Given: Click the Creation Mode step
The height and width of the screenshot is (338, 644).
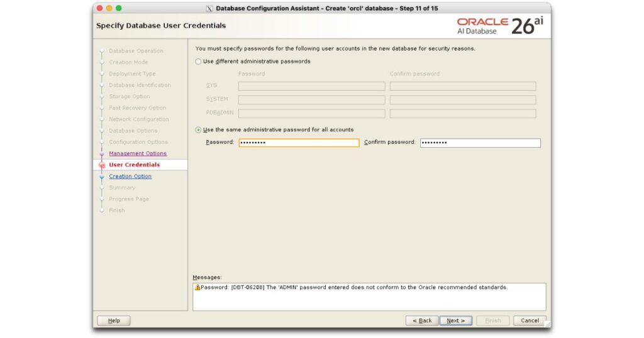Looking at the screenshot, I should [128, 62].
